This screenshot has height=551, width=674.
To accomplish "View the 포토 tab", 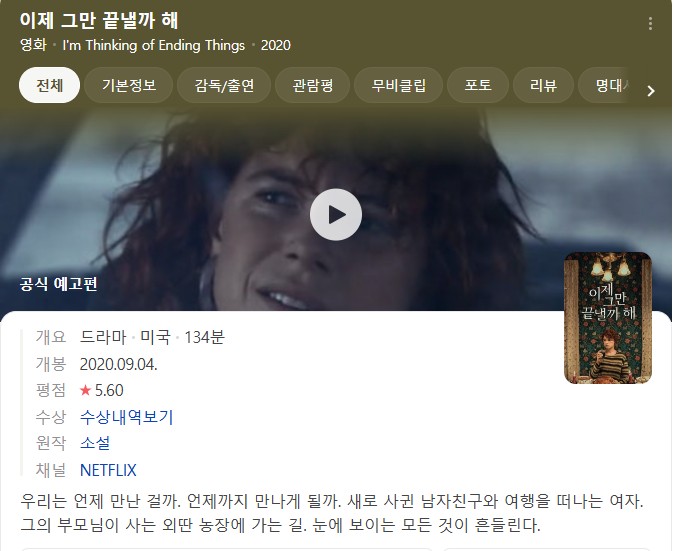I will (x=478, y=85).
